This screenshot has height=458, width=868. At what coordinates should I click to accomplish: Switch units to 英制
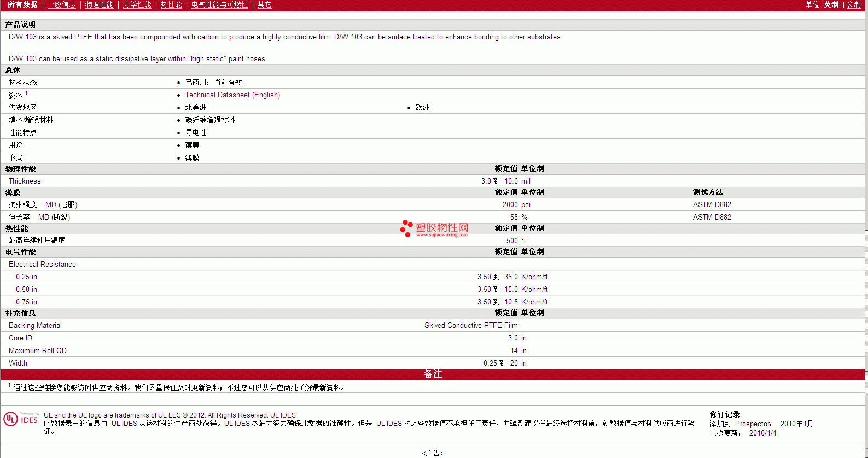click(x=831, y=5)
